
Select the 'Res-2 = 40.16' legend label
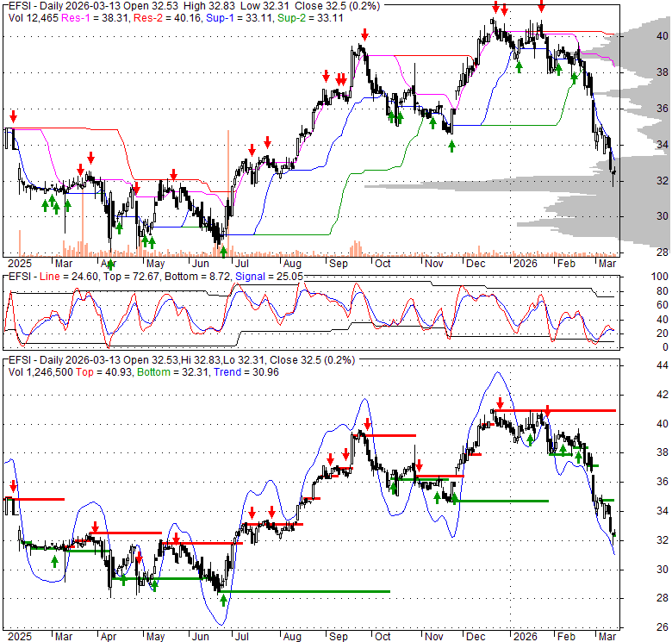pyautogui.click(x=167, y=18)
